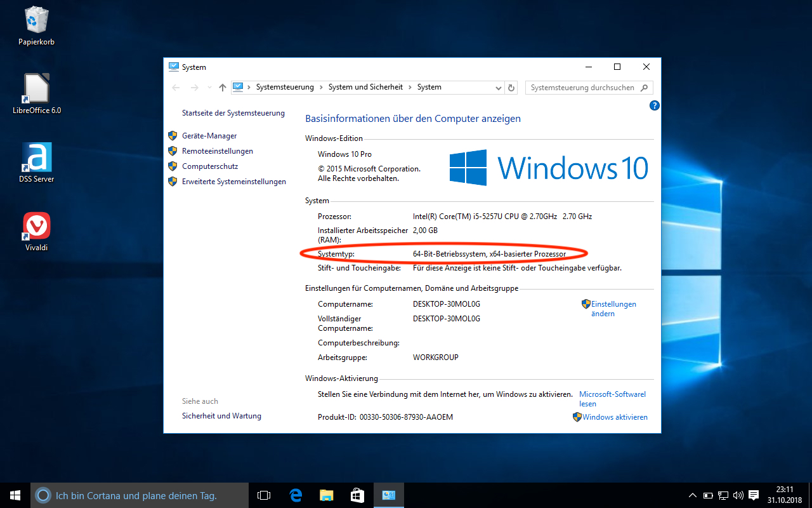Viewport: 812px width, 508px height.
Task: Open the volume control tray icon
Action: pyautogui.click(x=738, y=495)
